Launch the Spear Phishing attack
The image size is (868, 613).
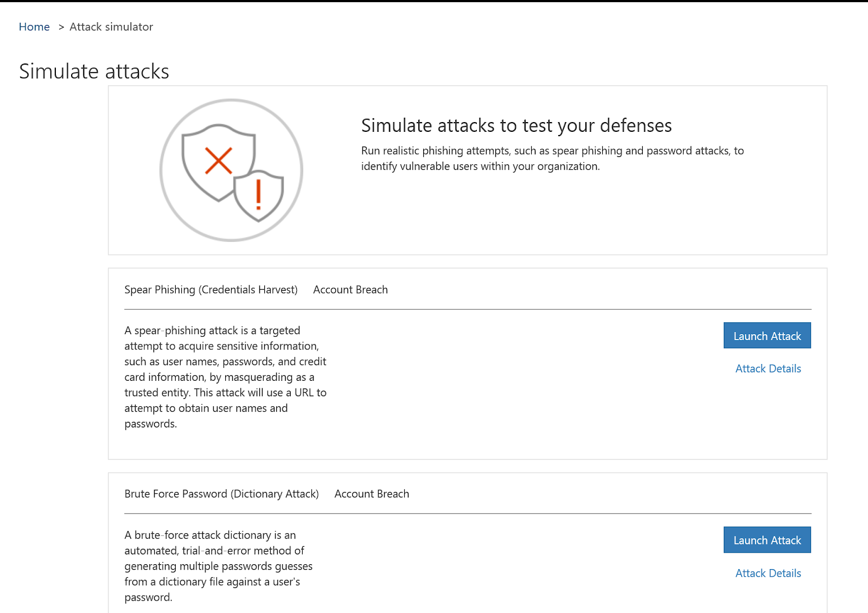click(767, 335)
